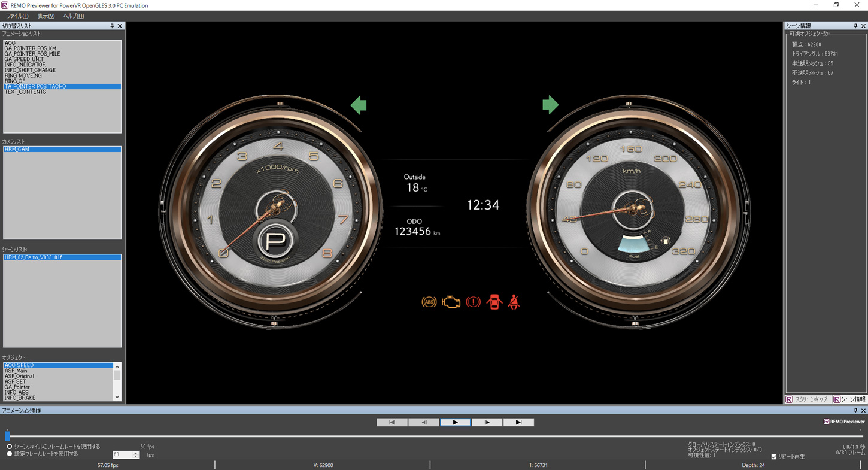Click the left turn signal arrow

click(359, 105)
